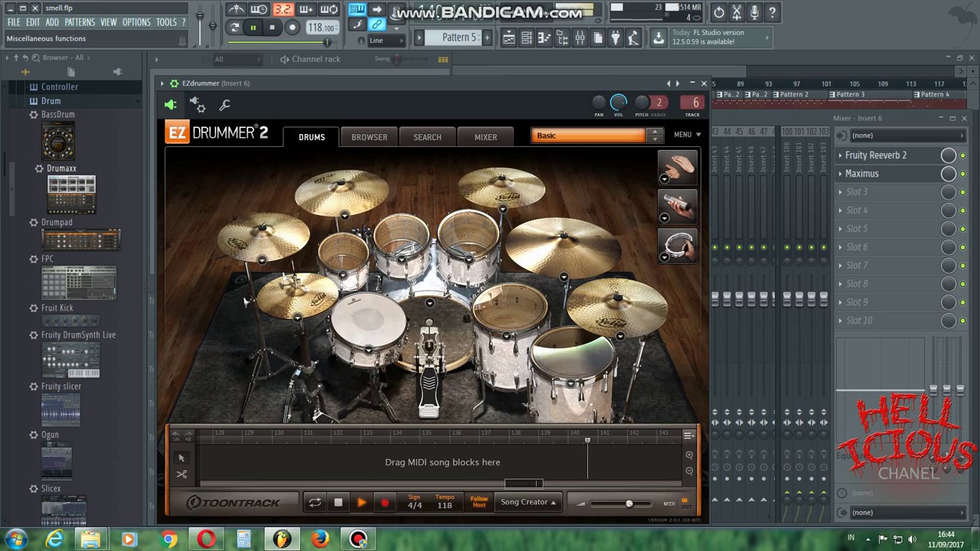The image size is (980, 551).
Task: Adjust the EZdrummer output volume slider
Action: (629, 504)
